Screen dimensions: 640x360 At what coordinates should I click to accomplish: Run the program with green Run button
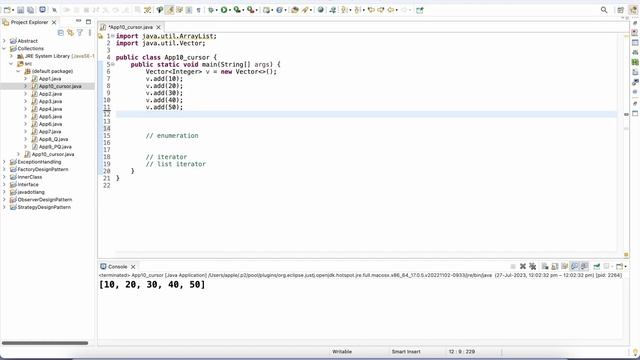(224, 10)
